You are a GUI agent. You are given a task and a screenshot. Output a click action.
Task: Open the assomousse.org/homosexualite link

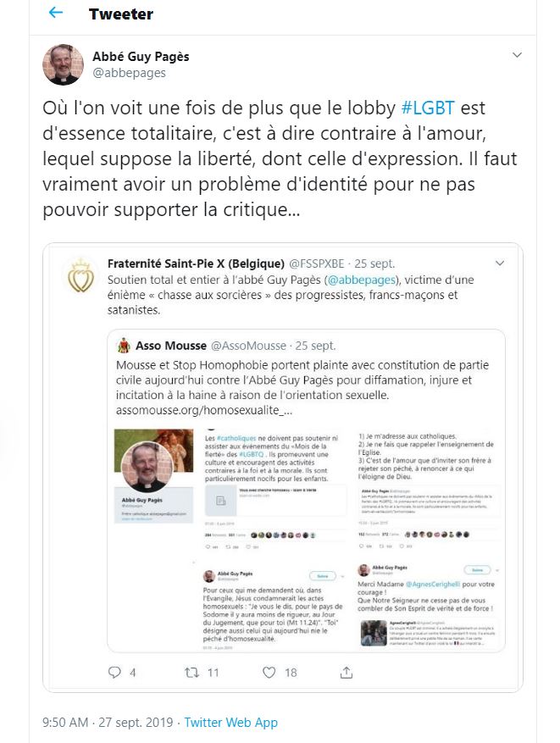click(204, 410)
